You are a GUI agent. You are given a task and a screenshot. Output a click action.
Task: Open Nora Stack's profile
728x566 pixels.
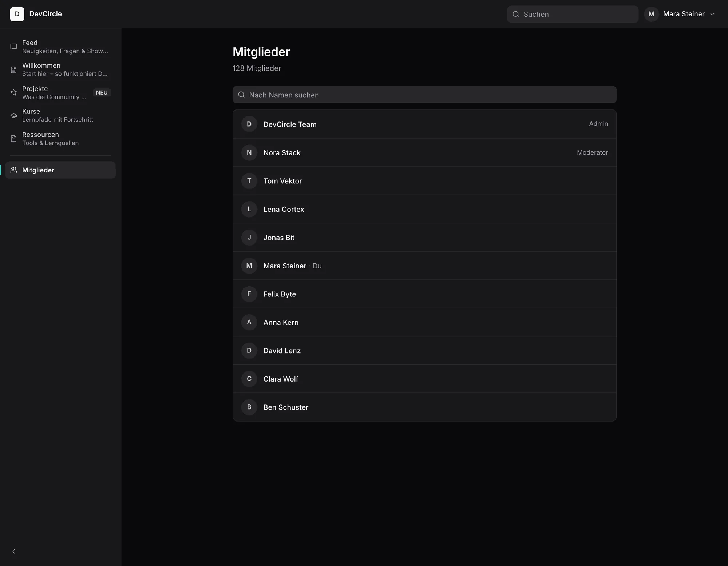pyautogui.click(x=424, y=152)
